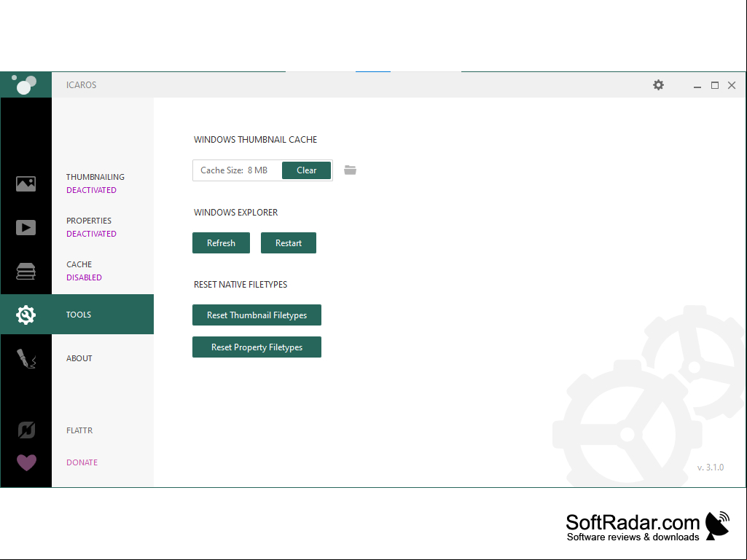This screenshot has width=747, height=560.
Task: Click the RESET NATIVE FILETYPES heading
Action: click(240, 284)
